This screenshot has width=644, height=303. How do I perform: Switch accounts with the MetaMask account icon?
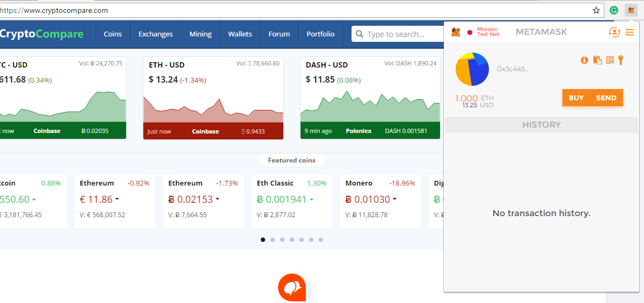pyautogui.click(x=614, y=32)
